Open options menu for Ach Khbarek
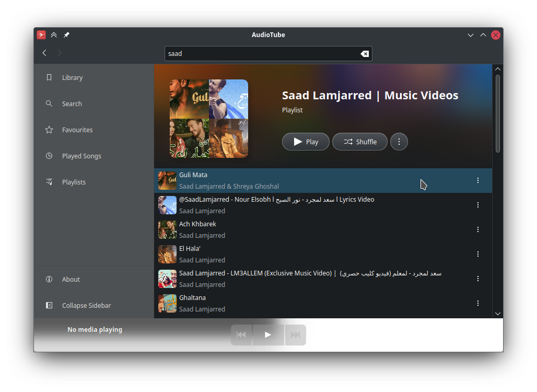Viewport: 537px width, 392px height. 478,229
